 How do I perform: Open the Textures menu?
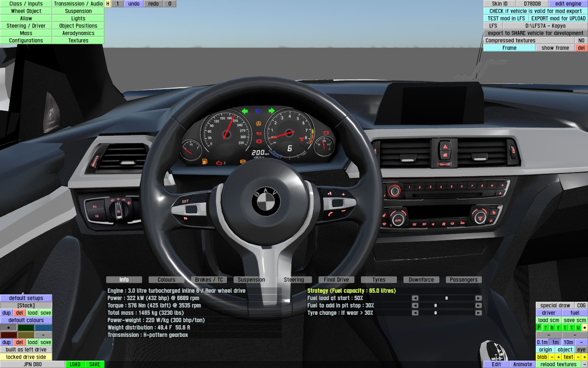coord(78,40)
